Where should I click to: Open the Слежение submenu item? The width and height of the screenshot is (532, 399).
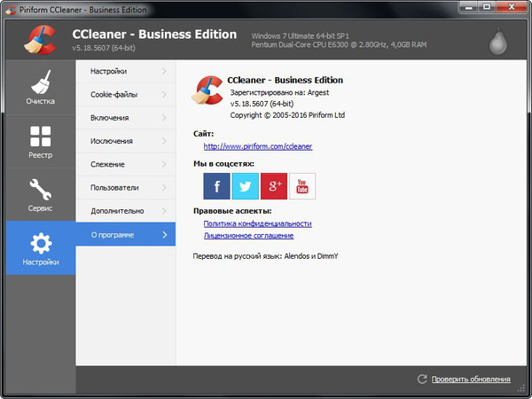click(x=126, y=165)
